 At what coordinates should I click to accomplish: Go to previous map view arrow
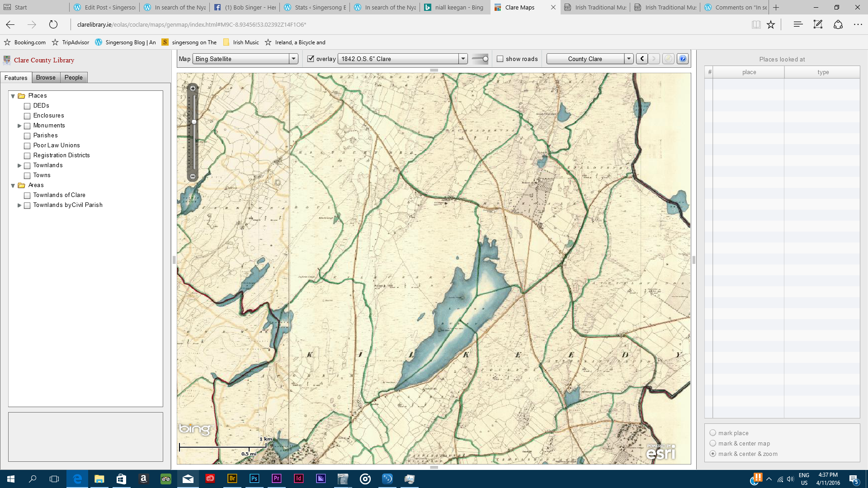coord(642,59)
